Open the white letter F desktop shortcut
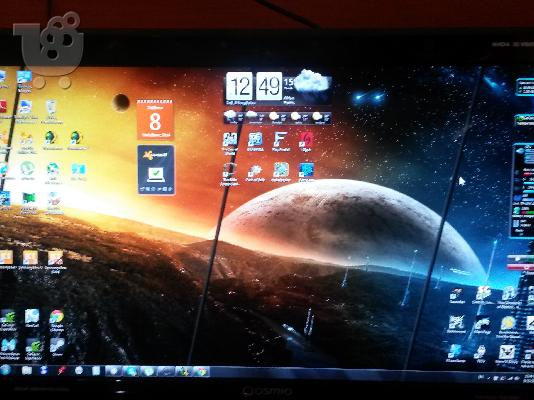 point(281,140)
